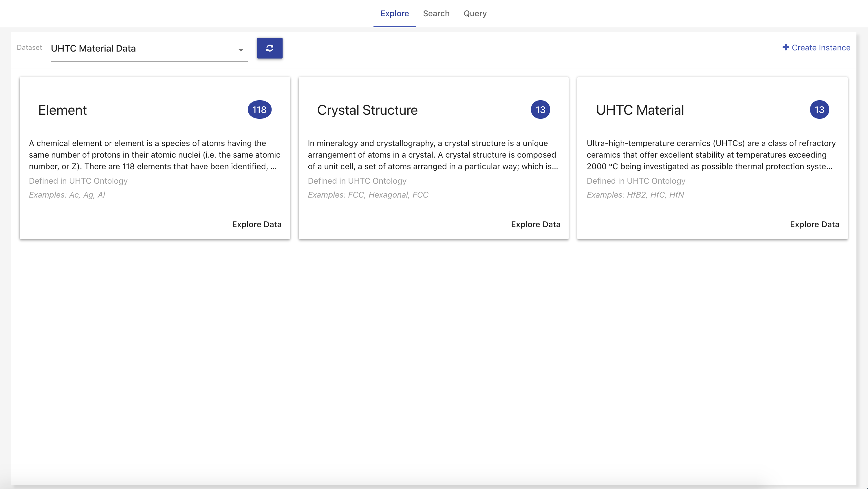The width and height of the screenshot is (868, 489).
Task: Click Explore Data under Crystal Structure
Action: coord(536,224)
